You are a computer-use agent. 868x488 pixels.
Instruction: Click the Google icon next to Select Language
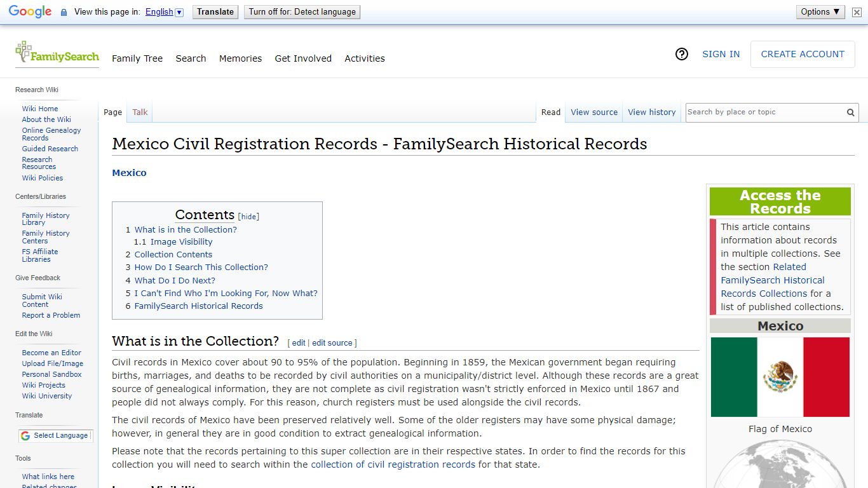click(x=24, y=436)
